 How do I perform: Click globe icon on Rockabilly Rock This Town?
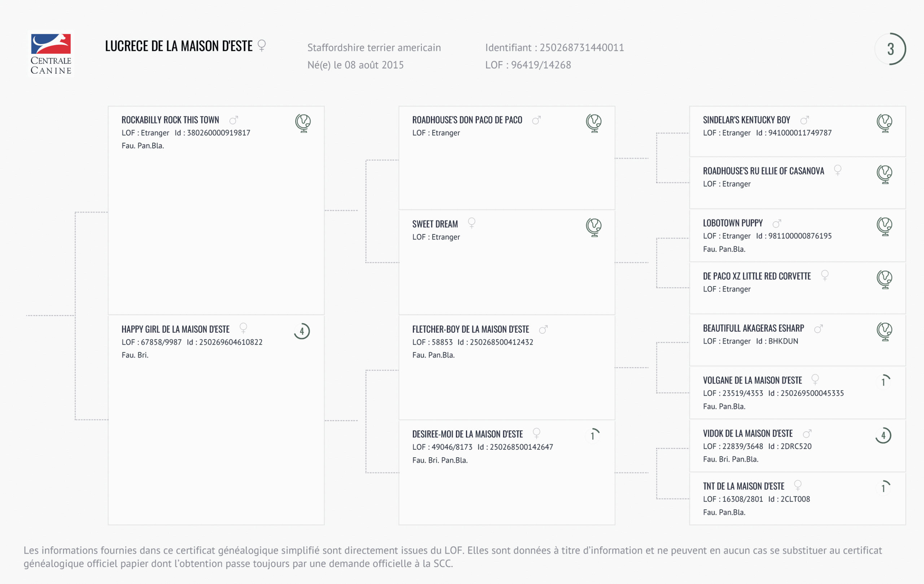[303, 123]
